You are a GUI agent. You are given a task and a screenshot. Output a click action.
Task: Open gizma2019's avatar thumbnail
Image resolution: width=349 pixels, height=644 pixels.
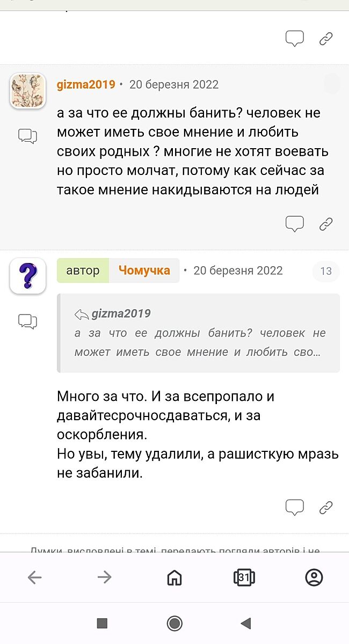pos(28,91)
